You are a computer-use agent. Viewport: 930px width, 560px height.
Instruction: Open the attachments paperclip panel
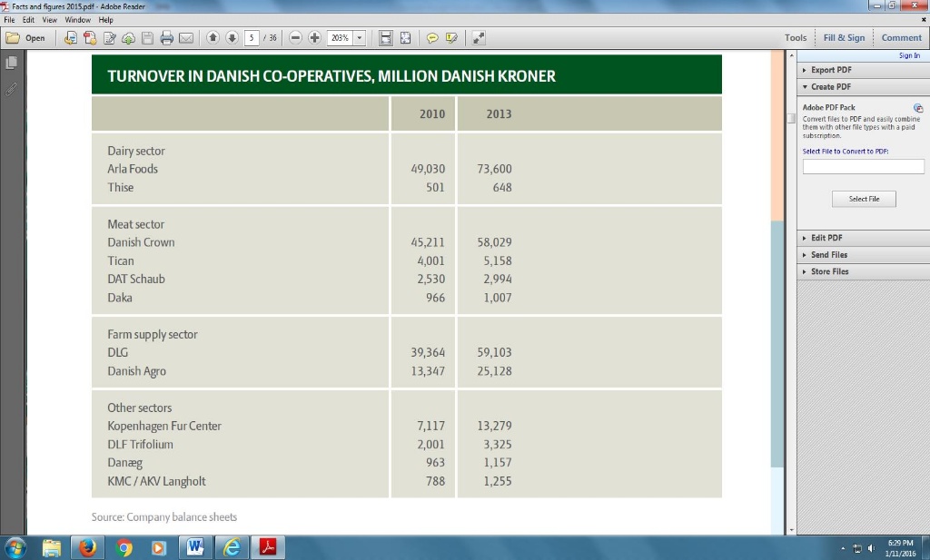pyautogui.click(x=12, y=89)
